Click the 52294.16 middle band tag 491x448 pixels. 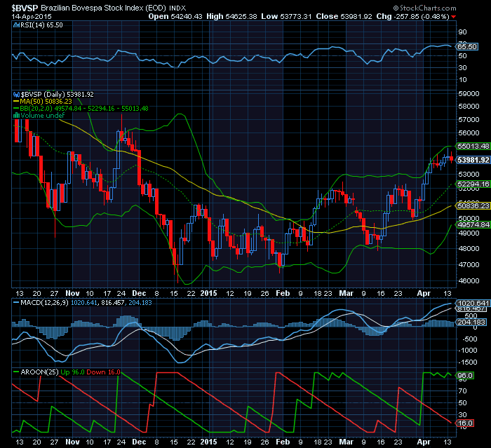click(x=473, y=184)
